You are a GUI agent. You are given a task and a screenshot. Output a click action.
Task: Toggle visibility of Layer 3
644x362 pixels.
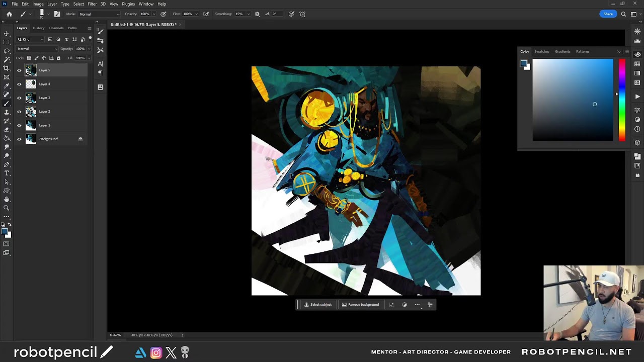[19, 98]
